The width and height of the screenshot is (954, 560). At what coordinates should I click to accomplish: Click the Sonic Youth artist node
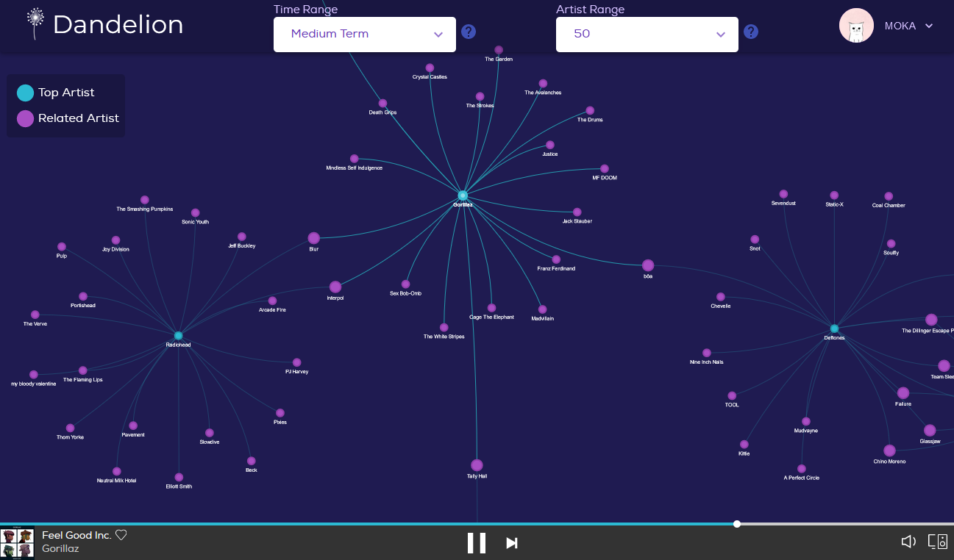[x=196, y=212]
